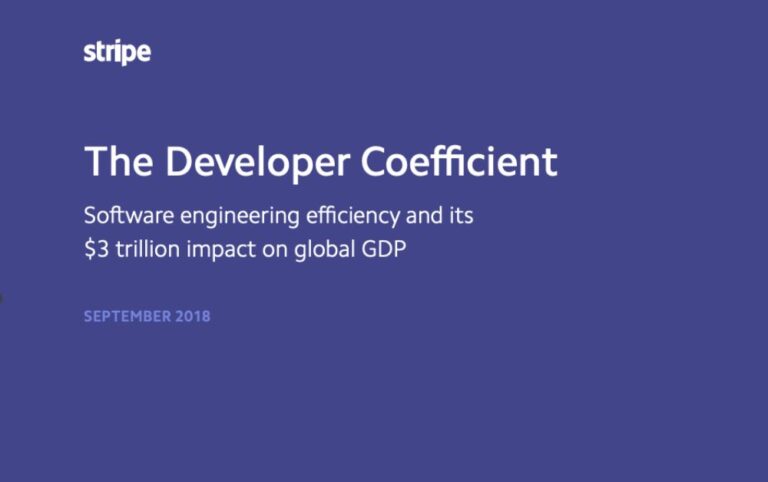Click the word "trillion" in subtitle
The height and width of the screenshot is (482, 768).
(x=144, y=250)
